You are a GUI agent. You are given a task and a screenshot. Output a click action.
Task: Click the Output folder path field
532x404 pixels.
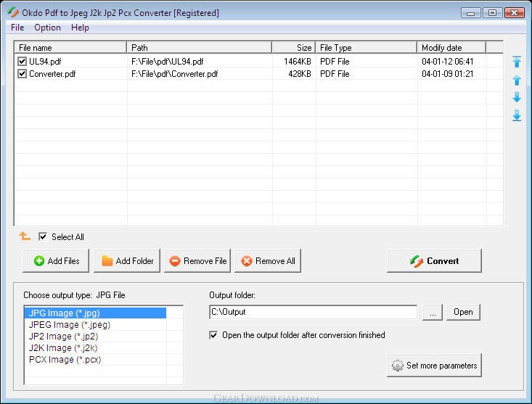313,312
